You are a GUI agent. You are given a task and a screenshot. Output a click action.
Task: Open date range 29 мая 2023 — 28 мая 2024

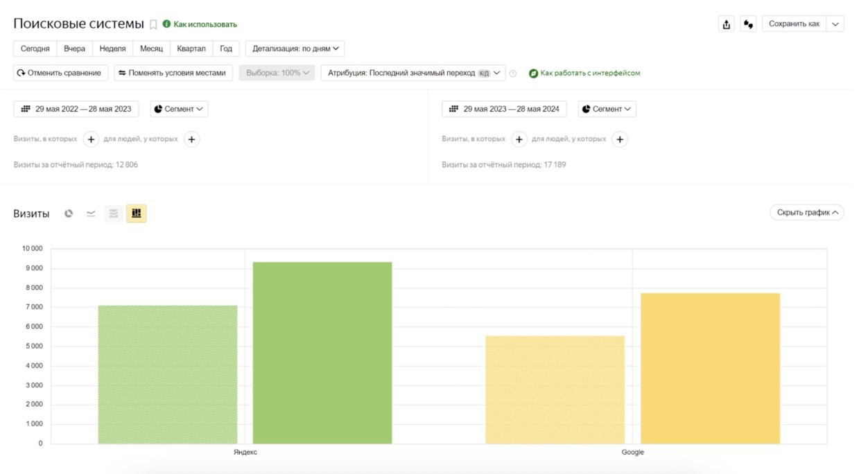coord(505,109)
